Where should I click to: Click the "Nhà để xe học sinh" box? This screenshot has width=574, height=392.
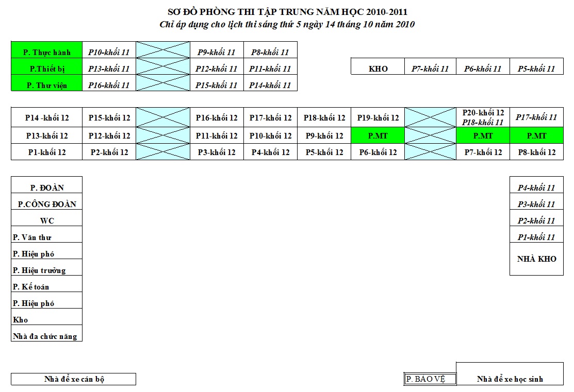coord(510,379)
